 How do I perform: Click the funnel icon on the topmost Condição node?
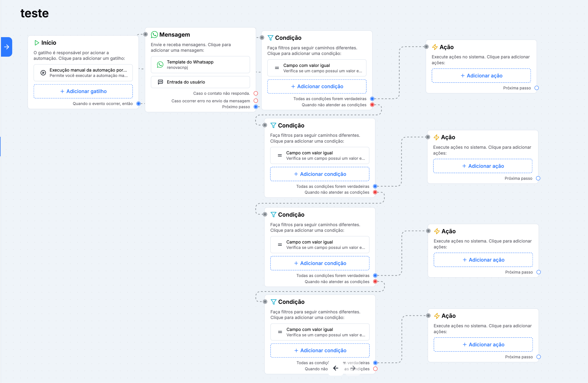pyautogui.click(x=270, y=38)
